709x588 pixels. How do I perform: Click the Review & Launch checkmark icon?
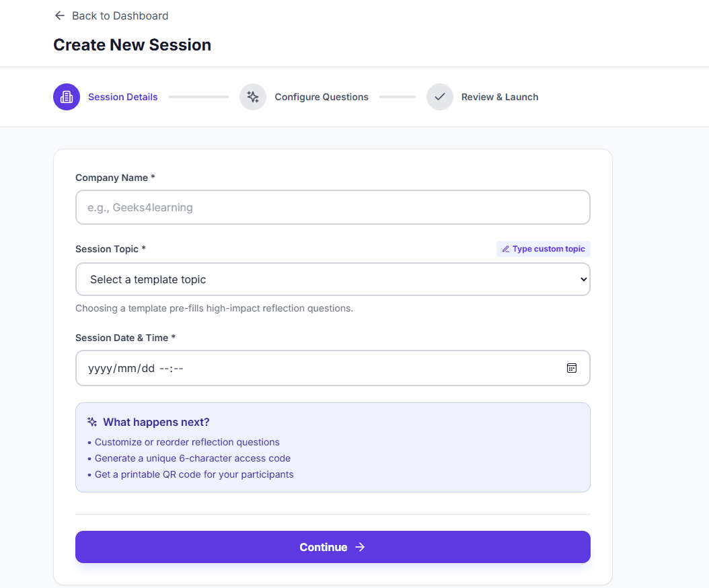439,97
